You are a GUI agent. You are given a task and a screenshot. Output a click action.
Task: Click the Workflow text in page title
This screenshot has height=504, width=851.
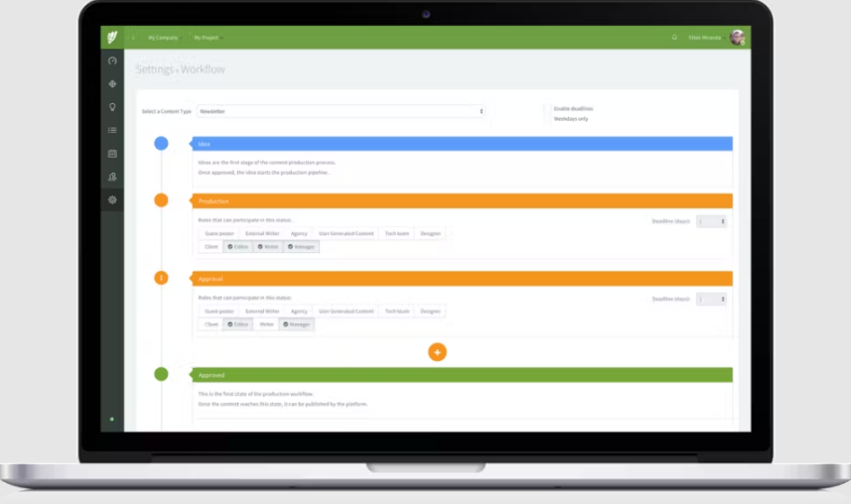(203, 69)
